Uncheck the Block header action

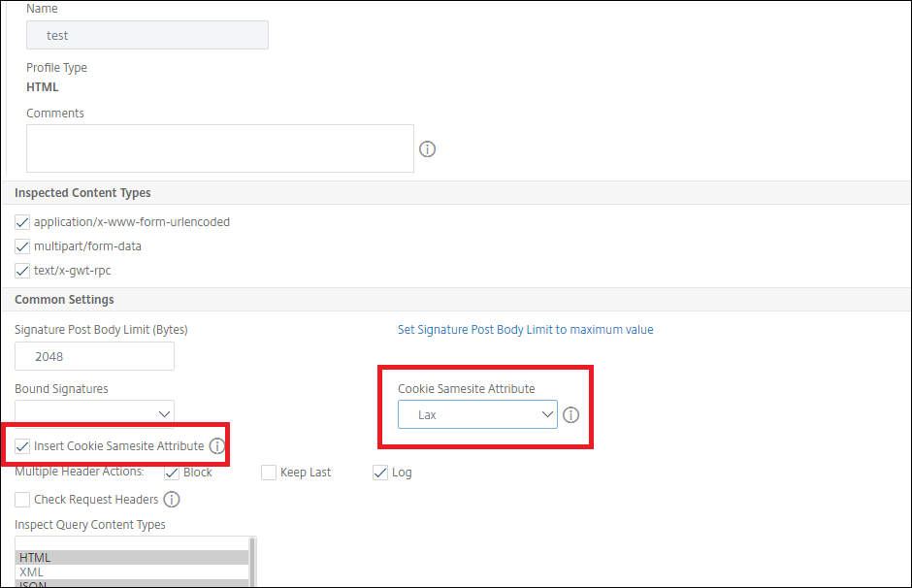[x=172, y=473]
